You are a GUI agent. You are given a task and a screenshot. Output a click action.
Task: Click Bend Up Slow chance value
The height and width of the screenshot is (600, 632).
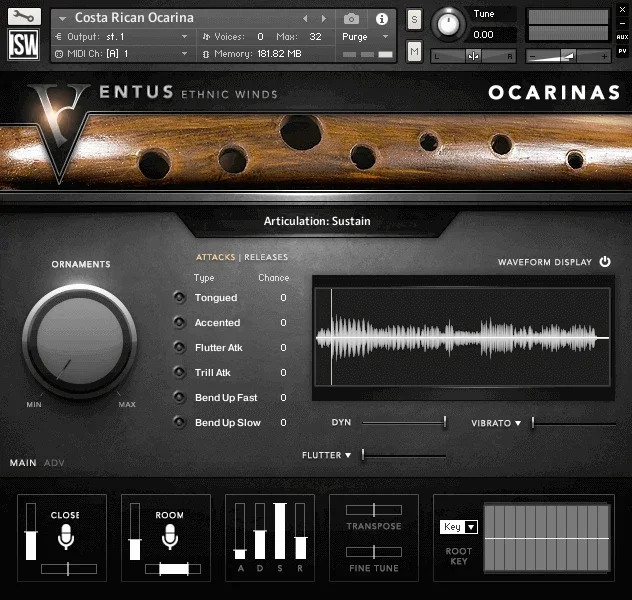coord(283,422)
